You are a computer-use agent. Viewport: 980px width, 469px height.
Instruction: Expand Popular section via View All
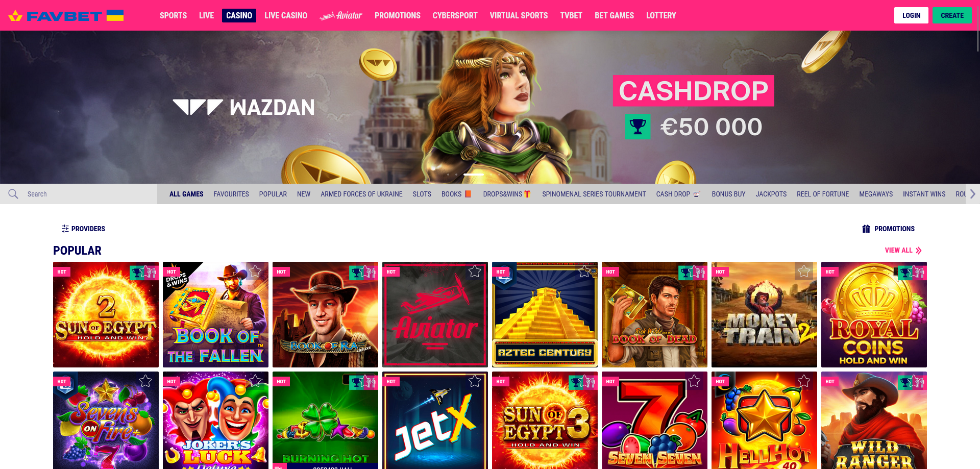(x=903, y=251)
